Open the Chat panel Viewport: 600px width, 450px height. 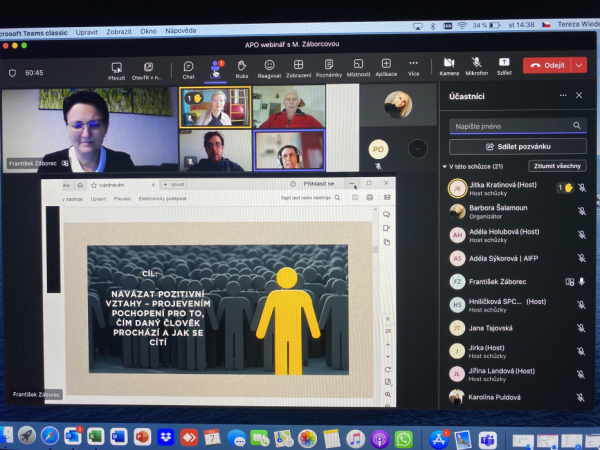pos(188,68)
